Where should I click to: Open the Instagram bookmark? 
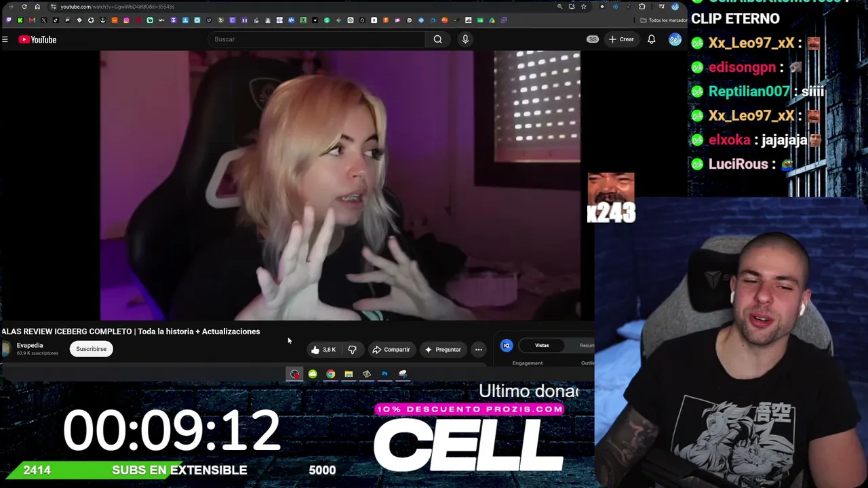(x=126, y=20)
